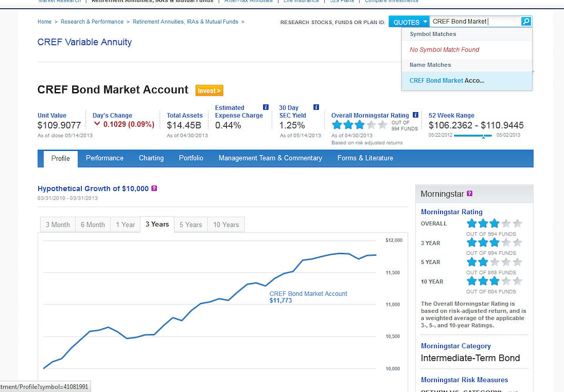Click No Symbol Match Found message
564x392 pixels.
(x=444, y=49)
